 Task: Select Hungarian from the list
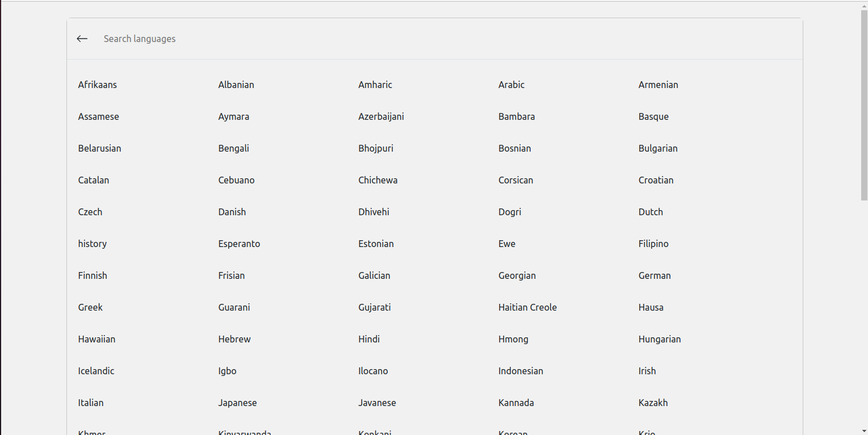(659, 339)
